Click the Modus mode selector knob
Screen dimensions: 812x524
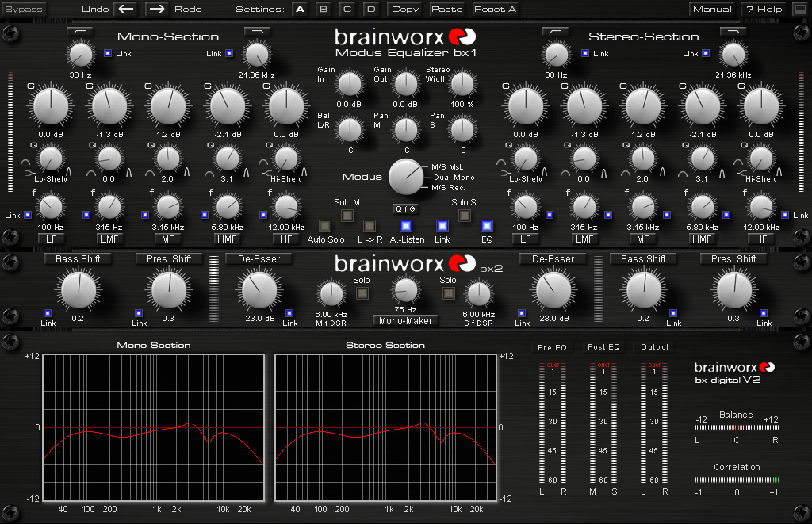click(x=407, y=177)
